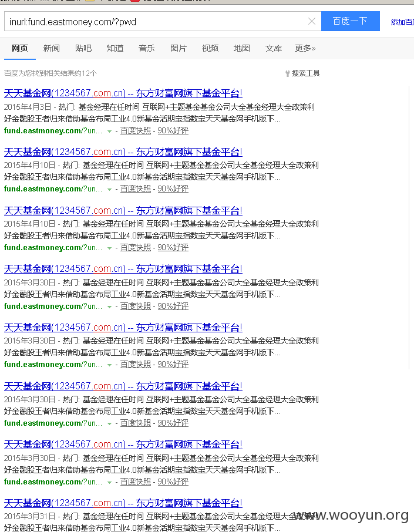414x532 pixels.
Task: Expand the 更多» menu item
Action: (x=305, y=48)
